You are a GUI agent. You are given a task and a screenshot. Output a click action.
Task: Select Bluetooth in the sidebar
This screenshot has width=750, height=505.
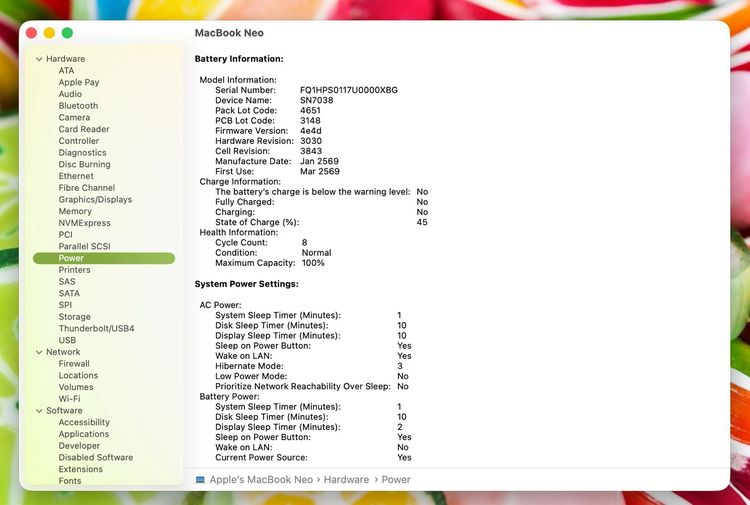click(x=78, y=106)
